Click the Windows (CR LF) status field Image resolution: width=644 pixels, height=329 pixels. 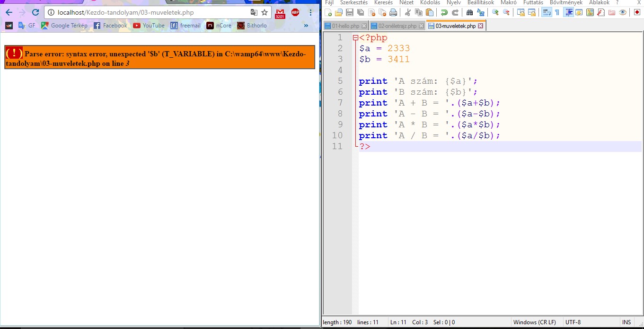click(x=535, y=322)
